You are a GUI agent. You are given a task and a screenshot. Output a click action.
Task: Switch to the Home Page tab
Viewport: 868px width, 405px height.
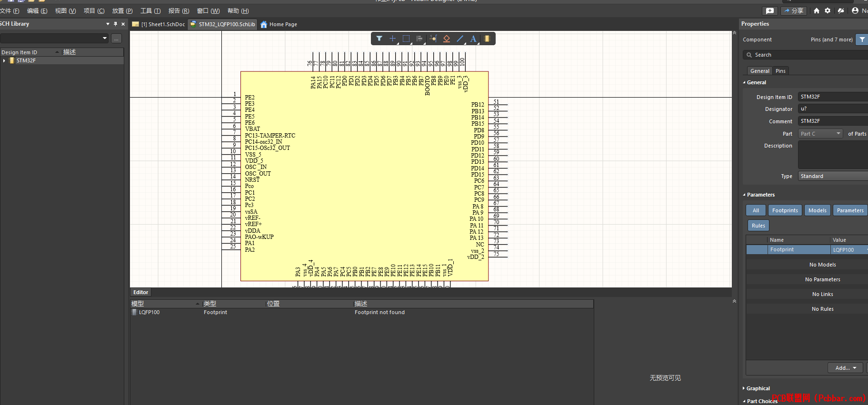click(279, 24)
